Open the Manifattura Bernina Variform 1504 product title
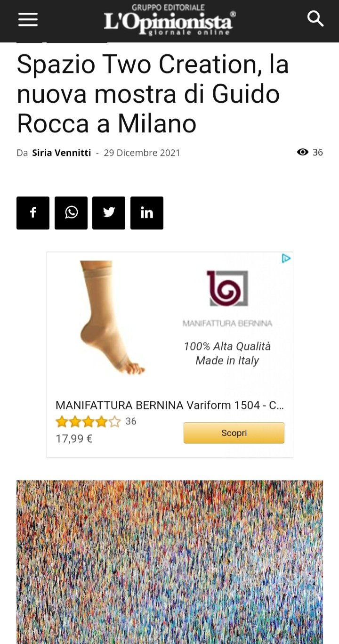This screenshot has width=339, height=644. pos(169,405)
